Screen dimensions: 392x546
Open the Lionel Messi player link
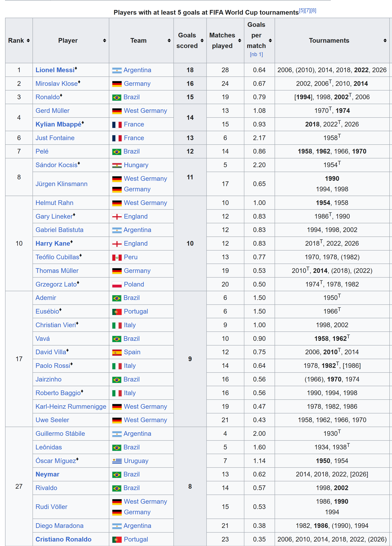(55, 70)
